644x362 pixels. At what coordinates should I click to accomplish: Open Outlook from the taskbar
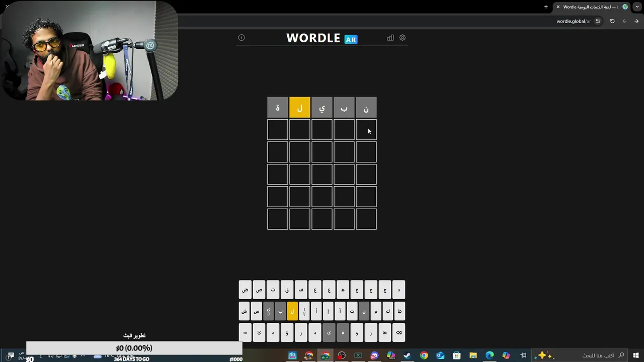click(x=440, y=355)
